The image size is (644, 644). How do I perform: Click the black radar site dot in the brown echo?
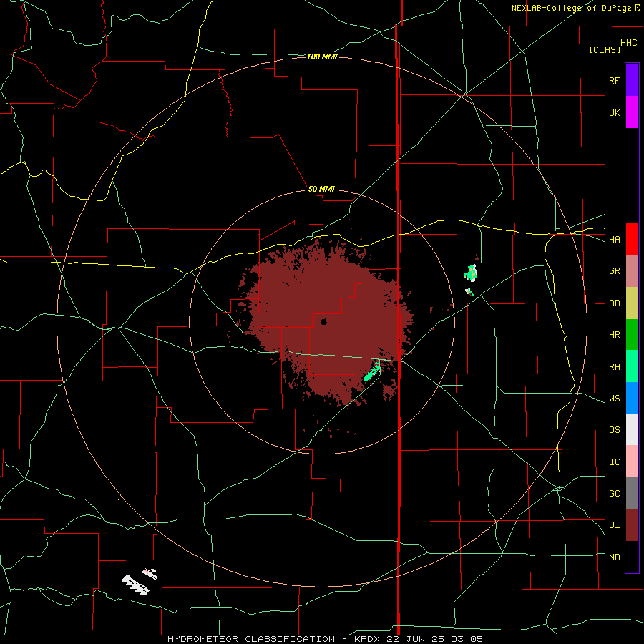pos(323,322)
